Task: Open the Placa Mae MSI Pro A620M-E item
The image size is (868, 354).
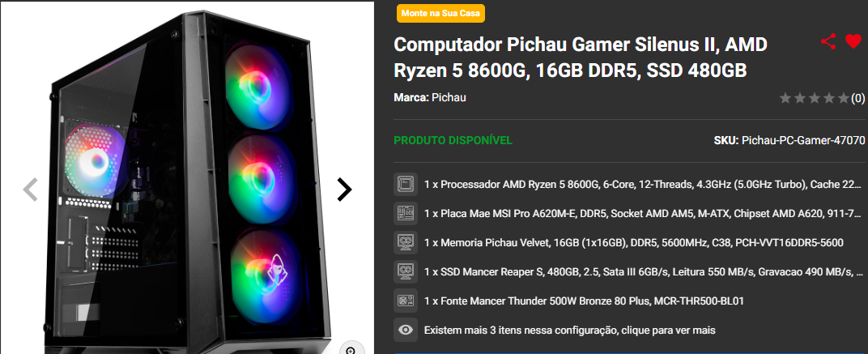Action: click(643, 213)
